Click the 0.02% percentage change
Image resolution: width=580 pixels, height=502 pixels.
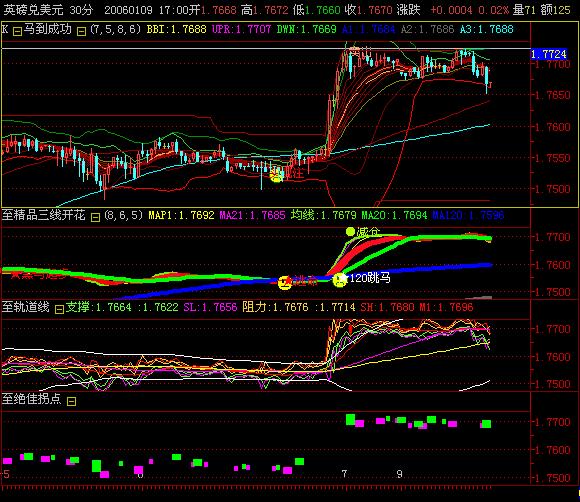click(493, 10)
